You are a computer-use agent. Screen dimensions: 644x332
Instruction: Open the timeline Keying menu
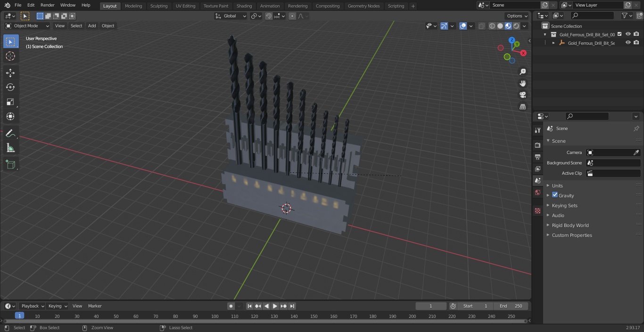tap(57, 306)
